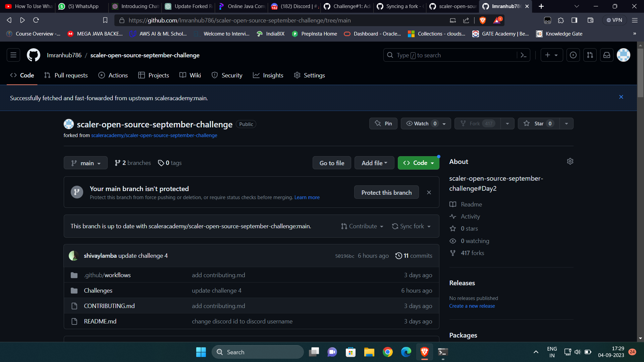Open the main branch selector dropdown
The width and height of the screenshot is (644, 362).
[85, 163]
